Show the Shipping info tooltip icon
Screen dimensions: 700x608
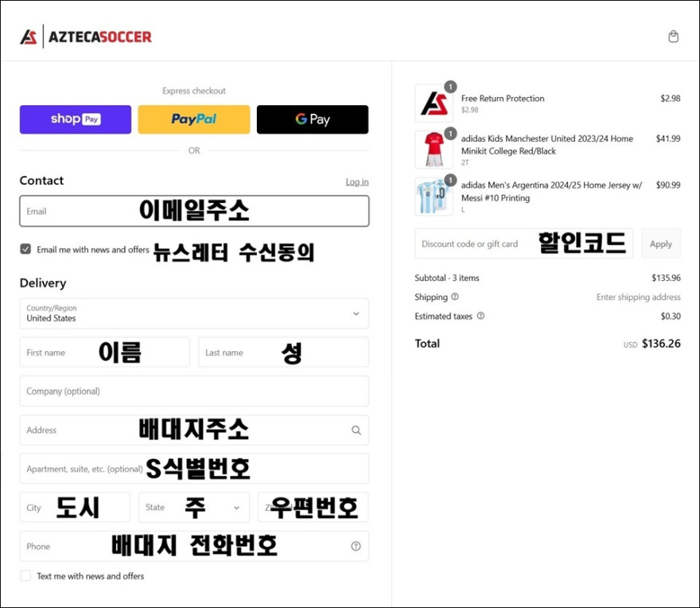click(454, 297)
